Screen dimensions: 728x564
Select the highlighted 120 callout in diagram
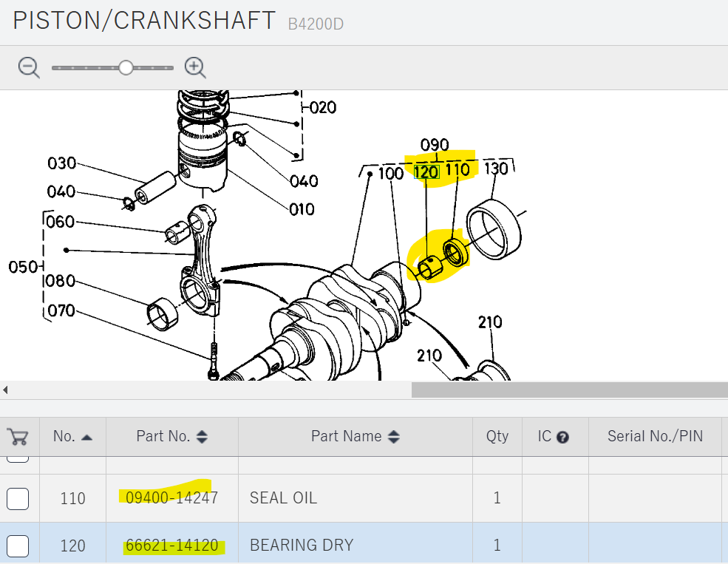(426, 172)
